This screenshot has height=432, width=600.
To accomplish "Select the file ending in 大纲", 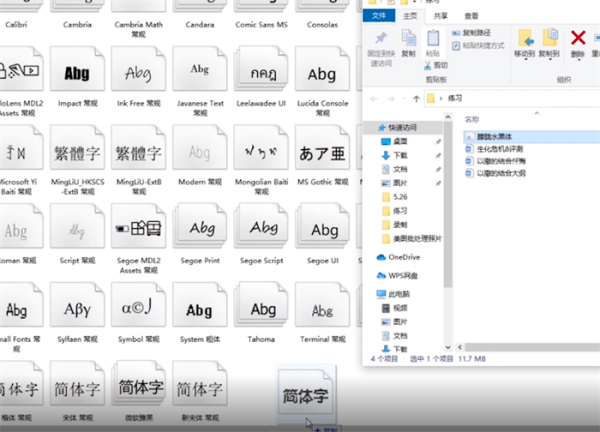I will pos(501,173).
